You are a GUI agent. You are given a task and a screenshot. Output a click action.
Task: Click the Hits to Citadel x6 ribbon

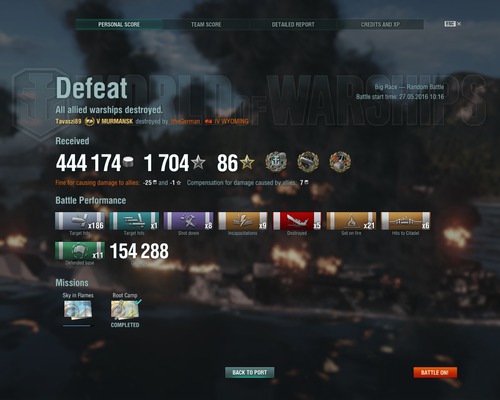point(406,221)
